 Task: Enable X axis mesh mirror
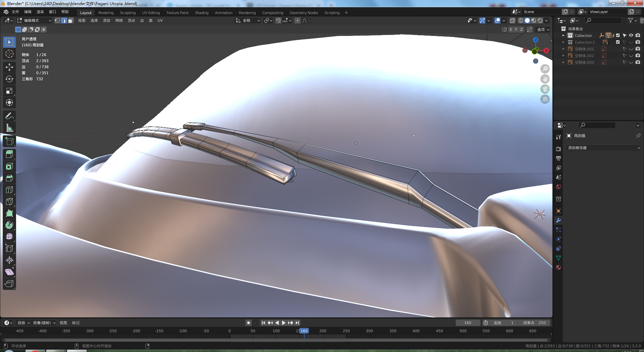pyautogui.click(x=511, y=30)
